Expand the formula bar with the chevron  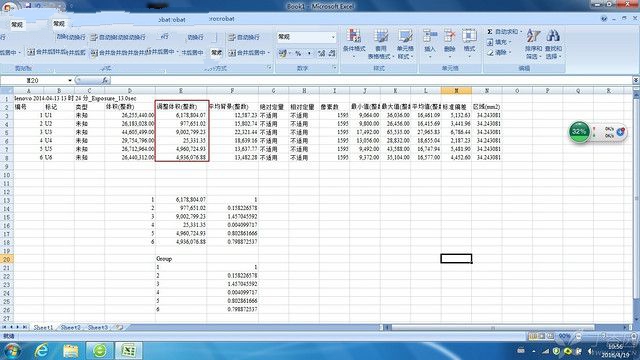tap(636, 80)
